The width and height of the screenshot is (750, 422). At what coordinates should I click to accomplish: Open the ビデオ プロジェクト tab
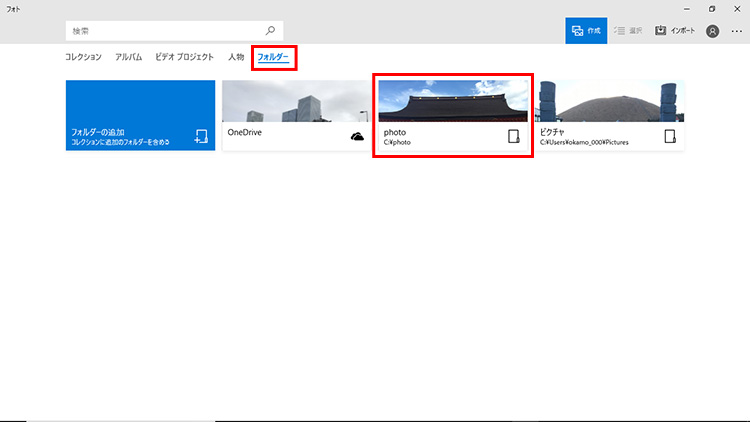click(x=184, y=57)
